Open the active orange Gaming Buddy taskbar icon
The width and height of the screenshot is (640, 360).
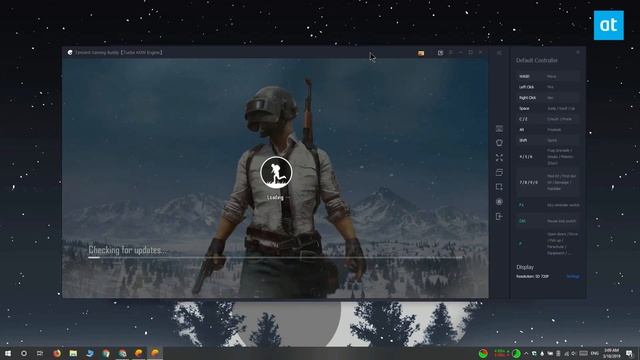(x=155, y=353)
